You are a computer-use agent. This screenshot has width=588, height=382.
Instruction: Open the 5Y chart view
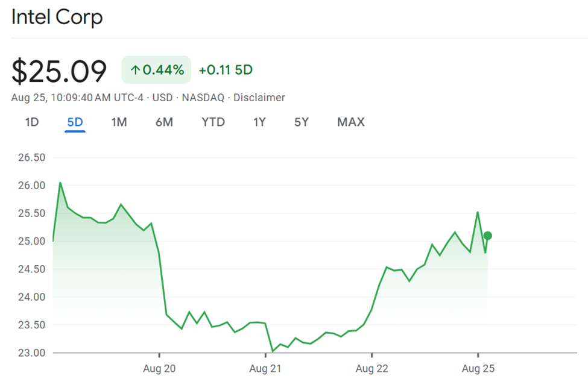tap(301, 122)
